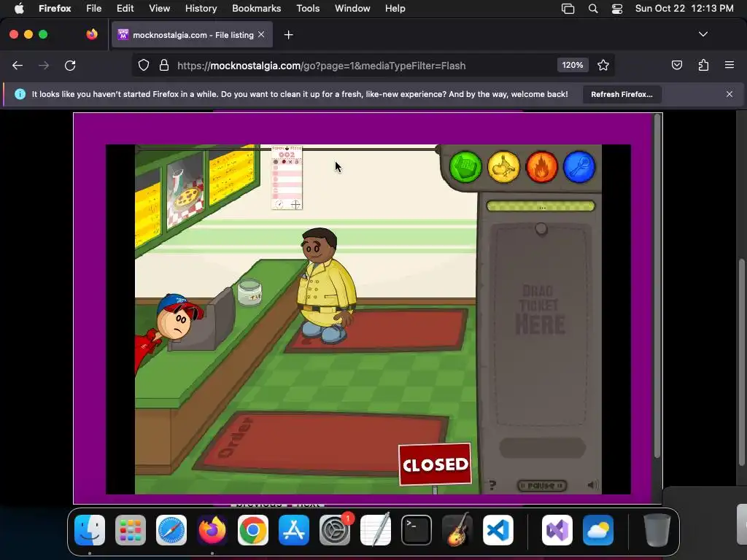Open the green Order Station button
The width and height of the screenshot is (747, 560).
pyautogui.click(x=465, y=167)
